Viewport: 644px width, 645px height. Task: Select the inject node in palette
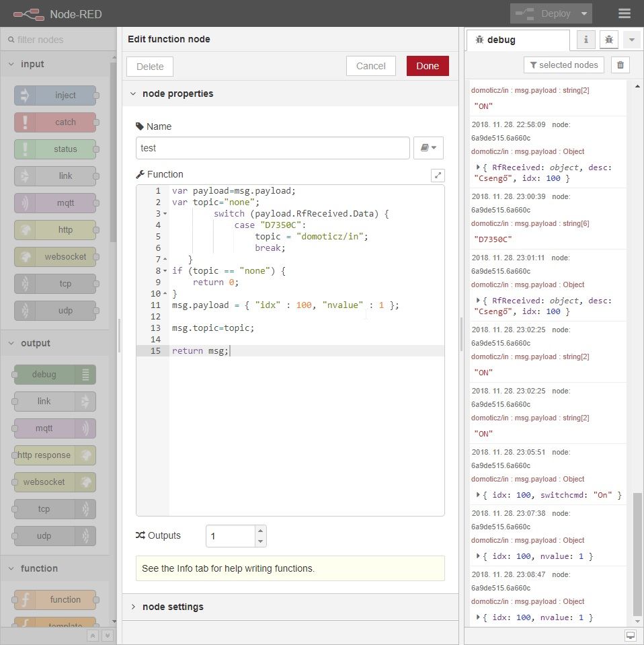point(55,96)
